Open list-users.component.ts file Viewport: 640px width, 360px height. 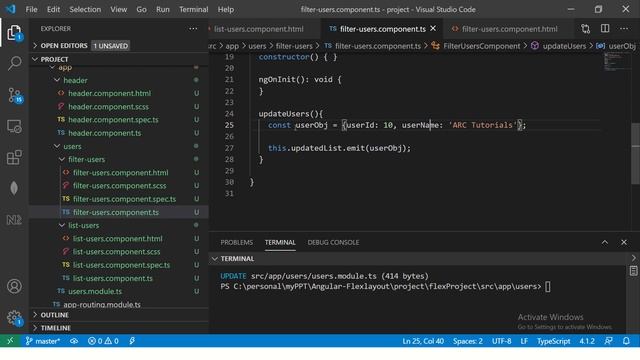pyautogui.click(x=113, y=278)
